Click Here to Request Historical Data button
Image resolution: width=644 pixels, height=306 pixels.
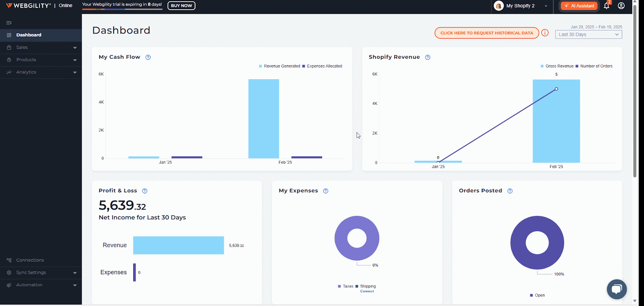point(486,33)
